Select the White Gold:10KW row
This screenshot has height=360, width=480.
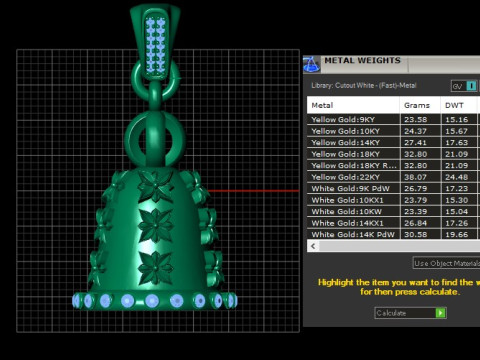tap(393, 211)
